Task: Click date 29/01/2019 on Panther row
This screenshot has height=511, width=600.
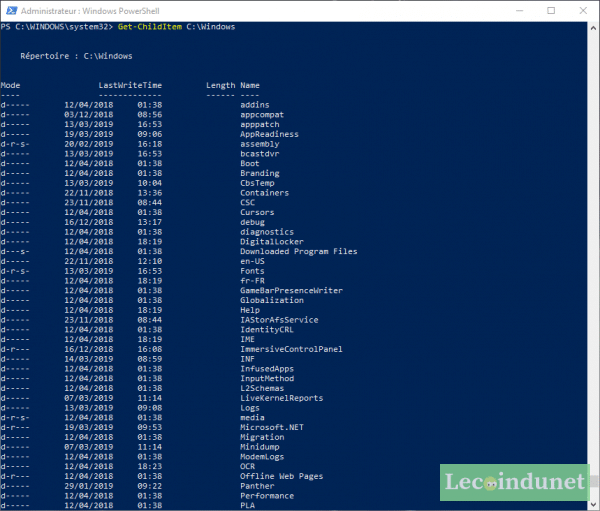Action: 89,486
